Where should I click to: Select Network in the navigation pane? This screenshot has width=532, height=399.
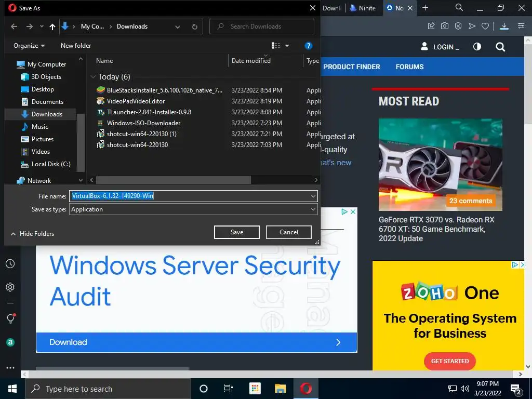click(34, 180)
